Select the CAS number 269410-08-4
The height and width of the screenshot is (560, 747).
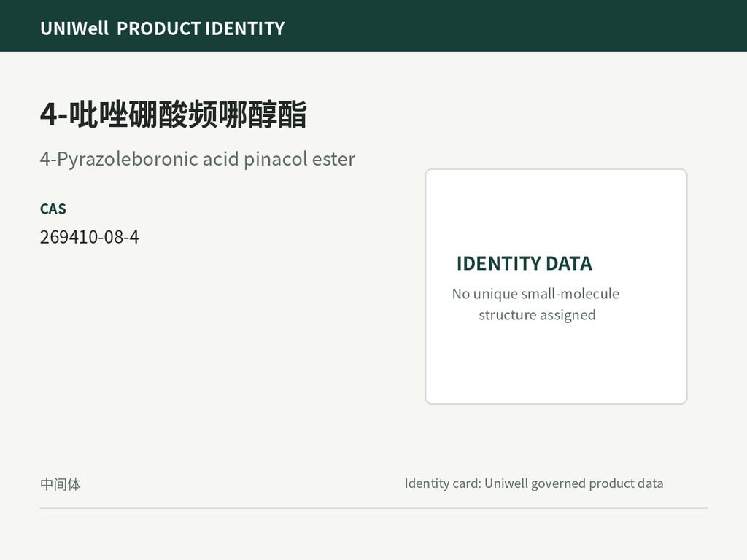(90, 237)
